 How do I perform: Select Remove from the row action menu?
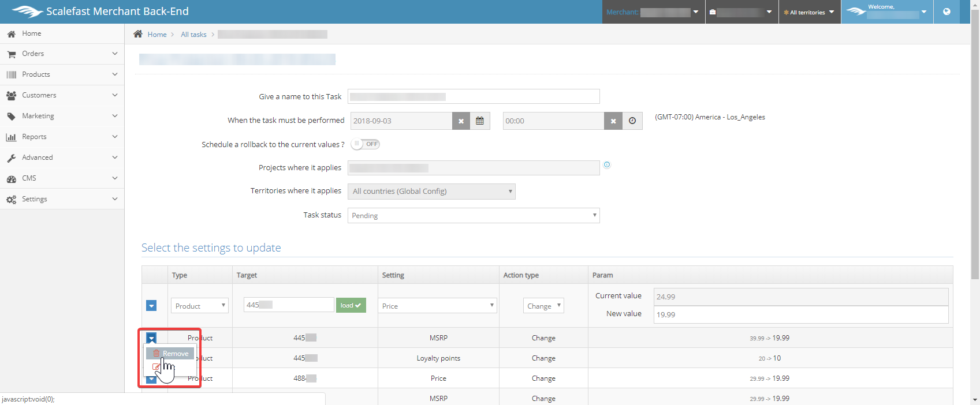click(x=171, y=354)
